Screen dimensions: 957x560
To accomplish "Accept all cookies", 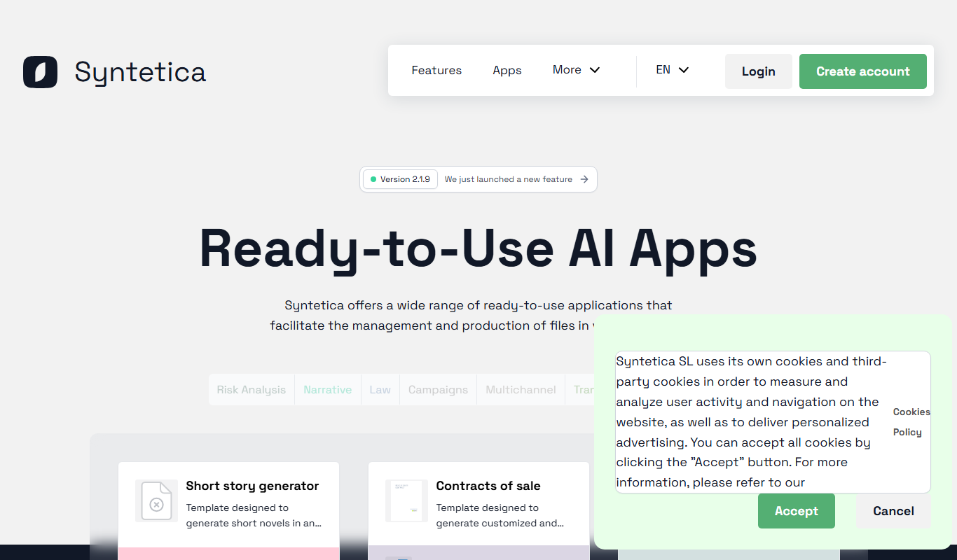I will pos(797,511).
